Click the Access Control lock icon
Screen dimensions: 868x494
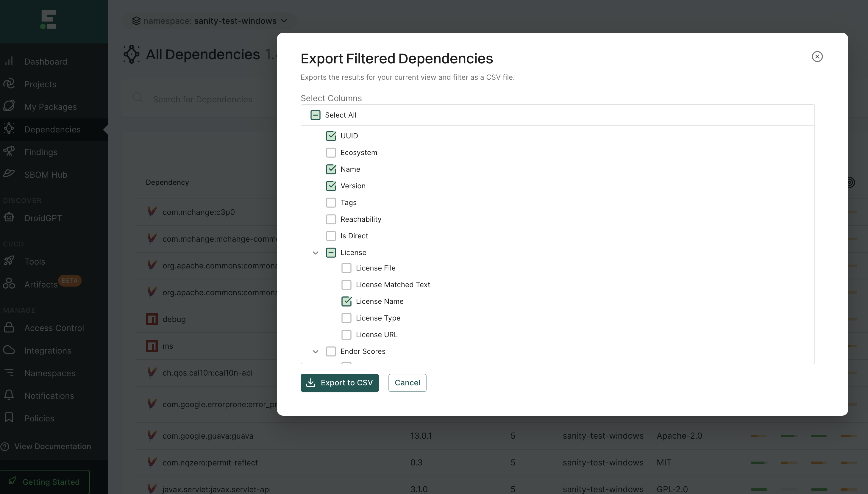pyautogui.click(x=9, y=327)
